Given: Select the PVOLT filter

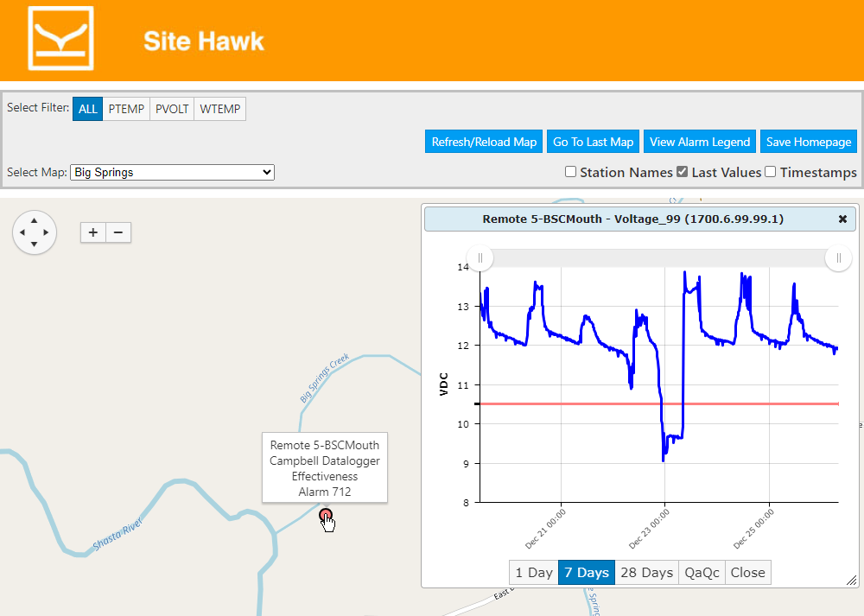Looking at the screenshot, I should click(172, 109).
